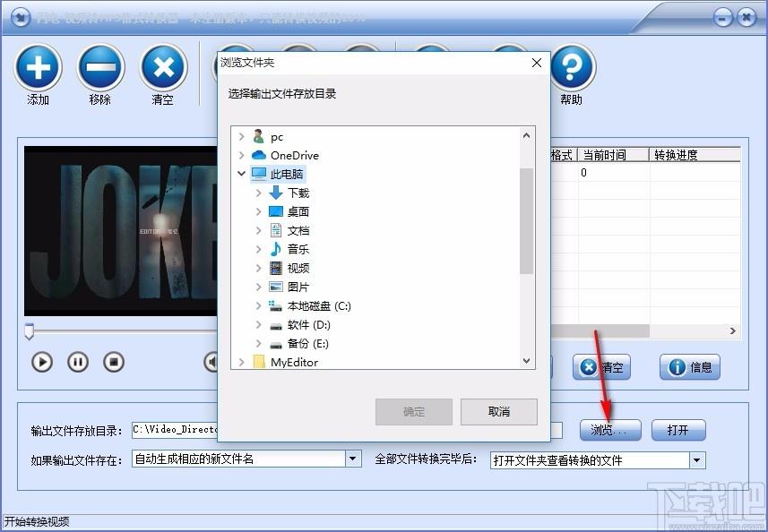768x532 pixels.
Task: Expand the 本地磁盘 (C:) node
Action: [259, 306]
